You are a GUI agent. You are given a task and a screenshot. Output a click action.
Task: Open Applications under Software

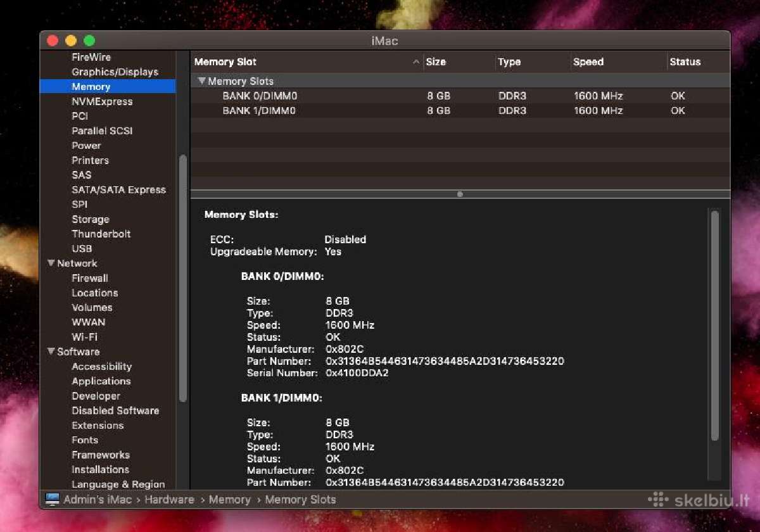click(101, 381)
